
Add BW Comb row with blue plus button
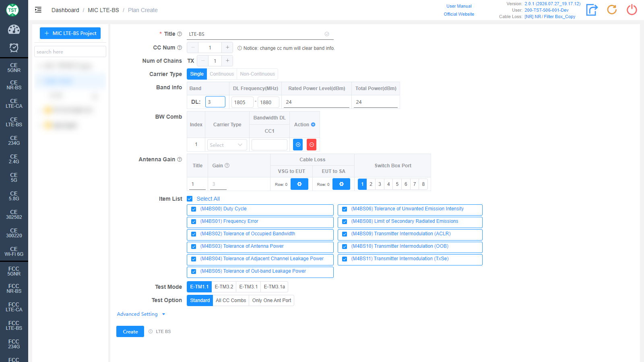[298, 145]
